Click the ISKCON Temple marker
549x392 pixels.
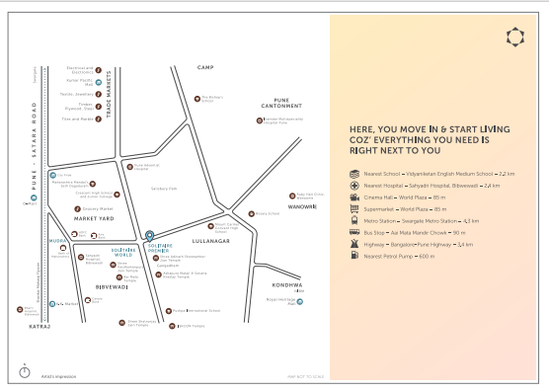tap(172, 326)
